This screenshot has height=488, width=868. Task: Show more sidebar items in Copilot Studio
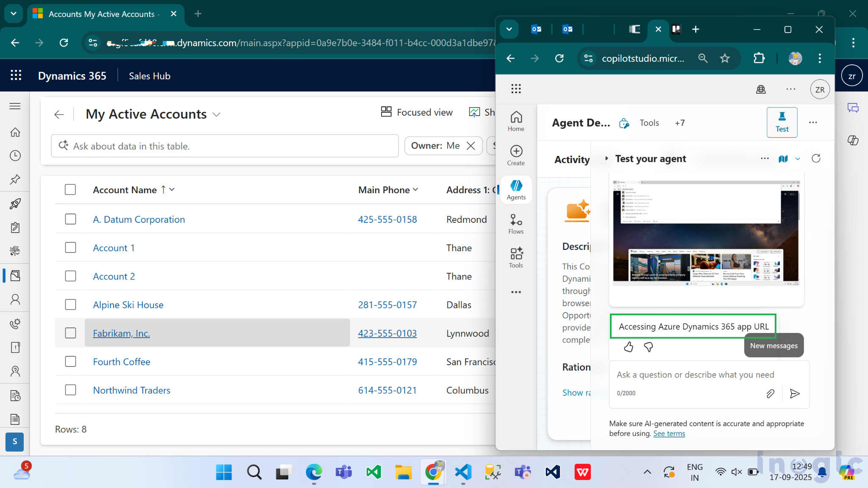(516, 292)
